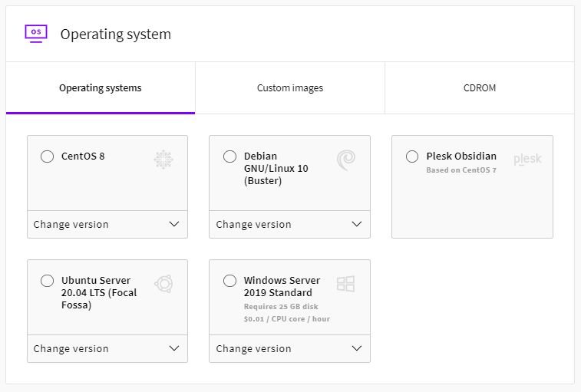The width and height of the screenshot is (581, 392).
Task: Click the Operating system section heading
Action: tap(116, 35)
